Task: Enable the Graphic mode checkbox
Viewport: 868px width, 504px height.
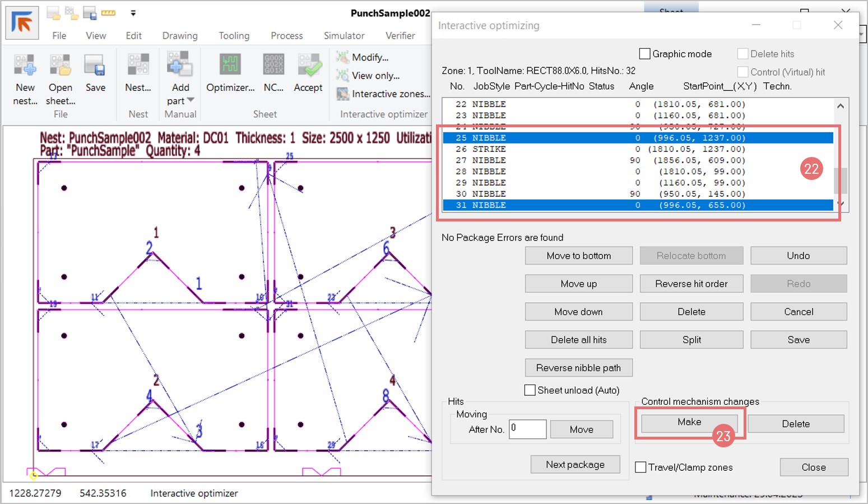Action: pyautogui.click(x=645, y=54)
